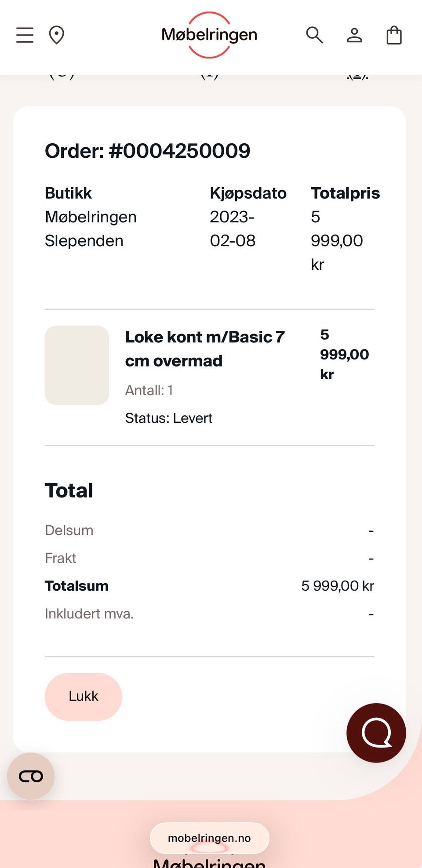422x868 pixels.
Task: Open cookie settings toggle icon
Action: (x=31, y=776)
